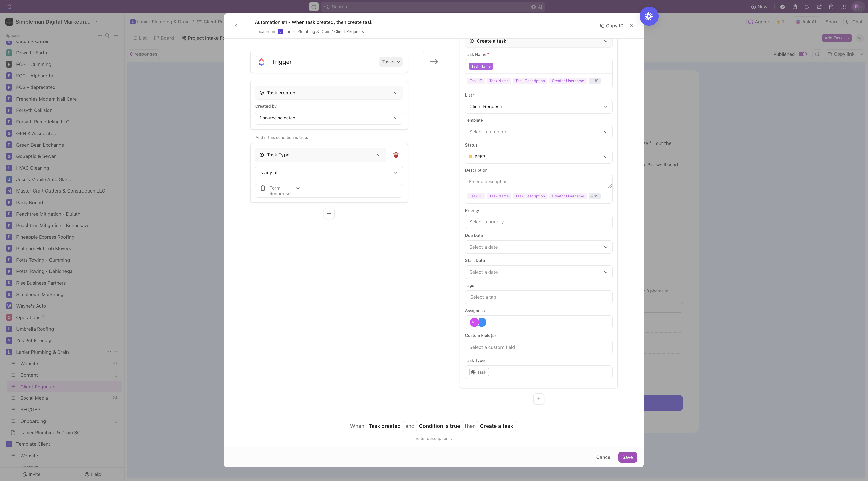Save the automation
The width and height of the screenshot is (868, 481).
[x=627, y=457]
